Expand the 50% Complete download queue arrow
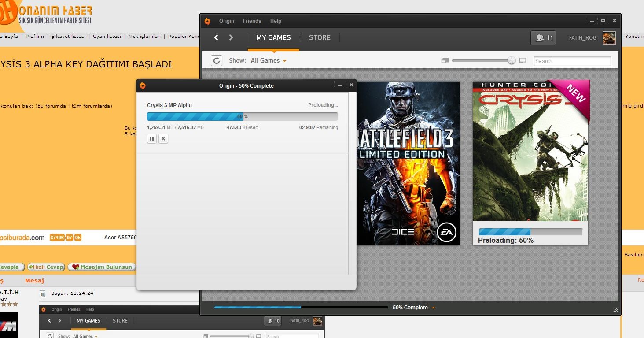The height and width of the screenshot is (338, 644). tap(433, 308)
